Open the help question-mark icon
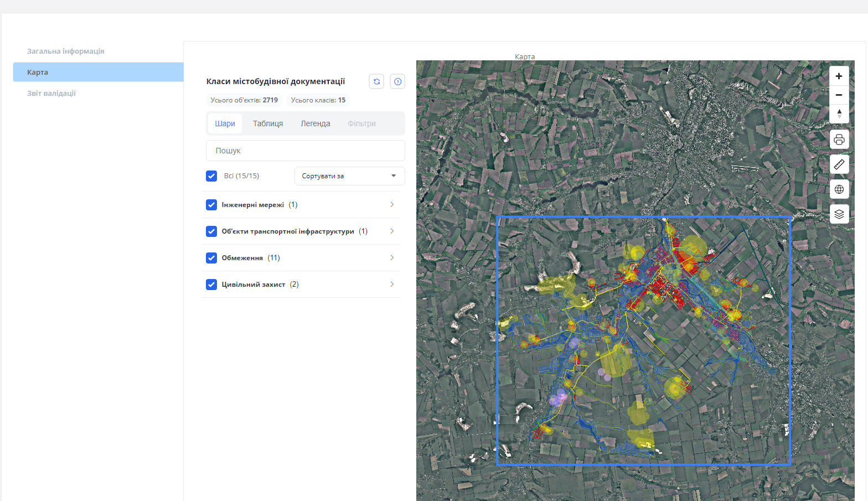The image size is (868, 501). 397,81
